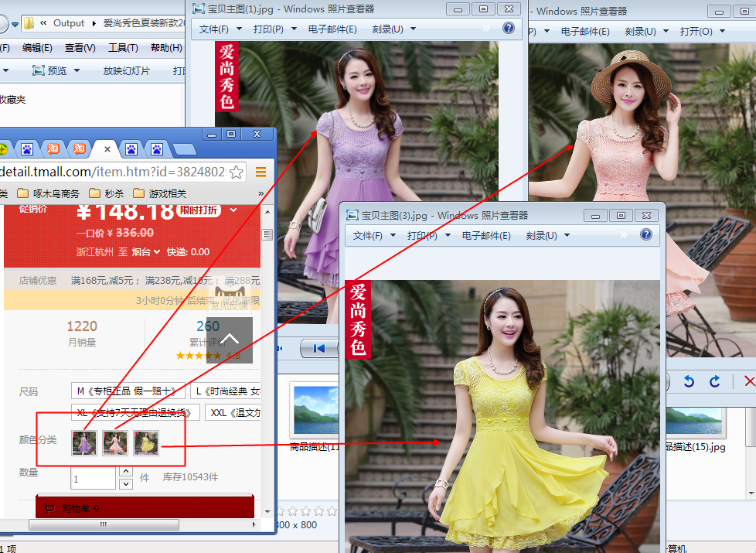756x553 pixels.
Task: Click the 购物车 cart icon bar
Action: [145, 508]
